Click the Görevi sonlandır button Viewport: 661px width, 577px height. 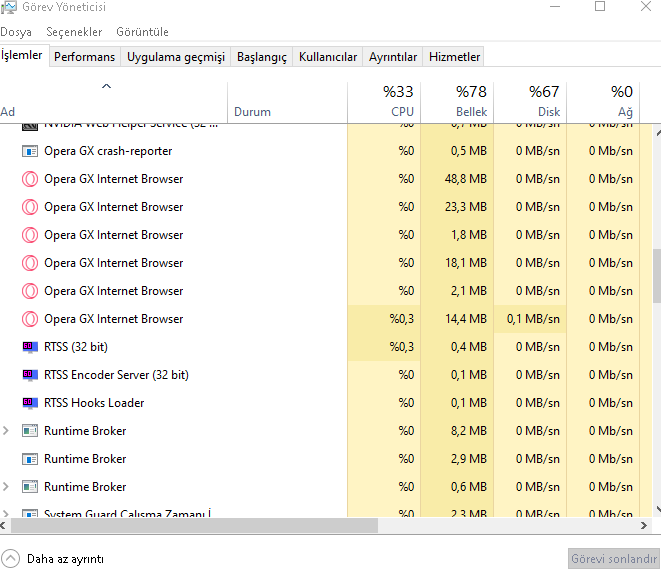click(x=614, y=559)
